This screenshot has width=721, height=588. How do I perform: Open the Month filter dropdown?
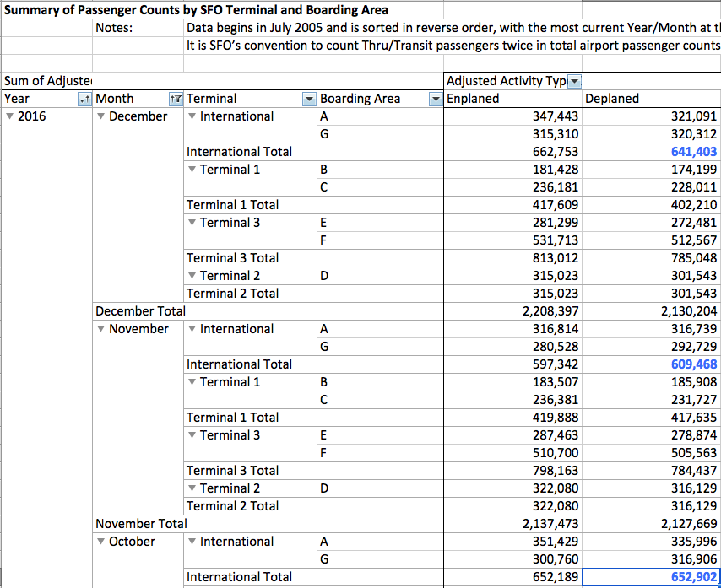(x=176, y=99)
